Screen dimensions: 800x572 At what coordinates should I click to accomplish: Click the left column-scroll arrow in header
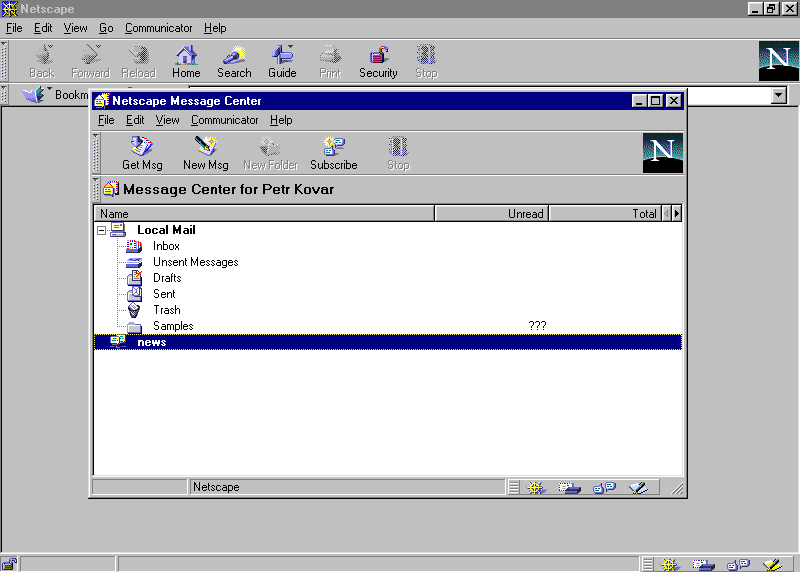[666, 213]
